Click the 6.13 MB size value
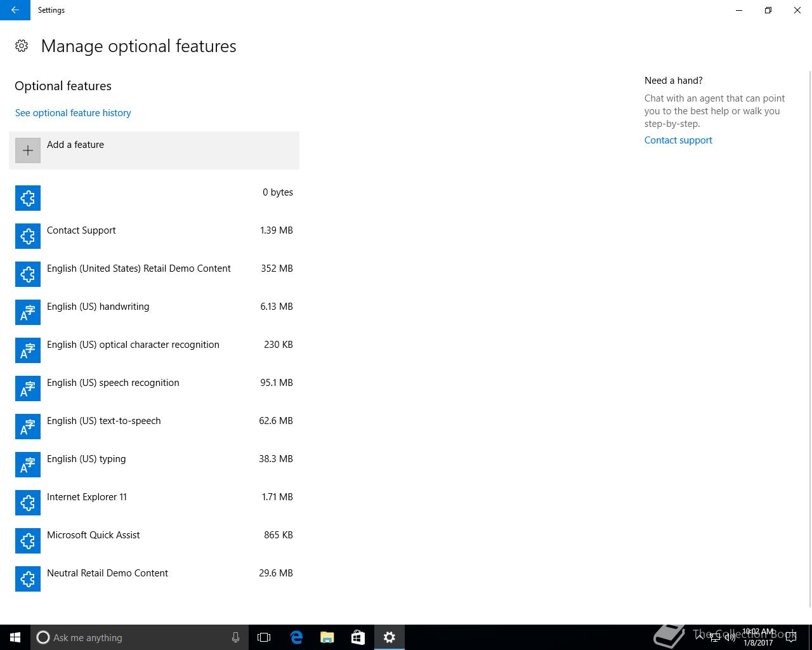 277,307
